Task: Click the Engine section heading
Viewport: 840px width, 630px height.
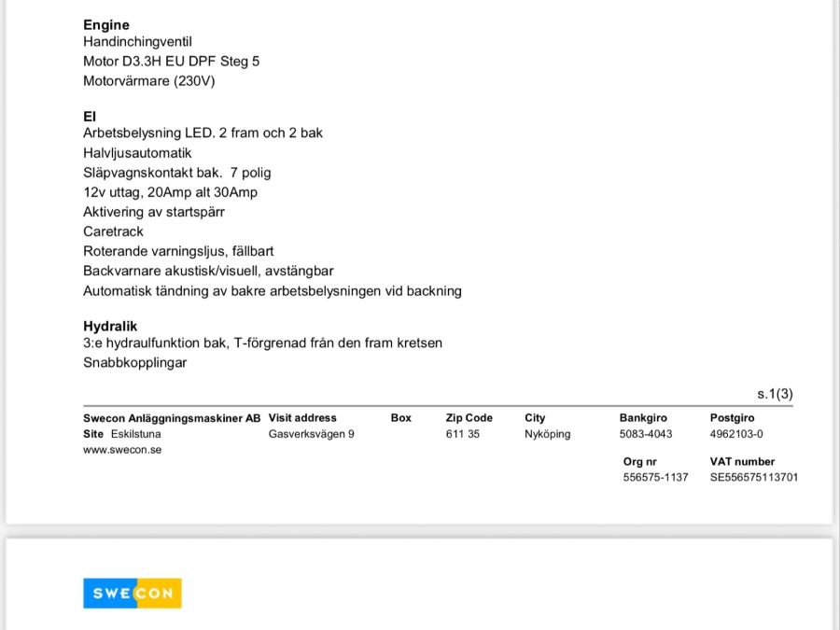Action: click(106, 25)
